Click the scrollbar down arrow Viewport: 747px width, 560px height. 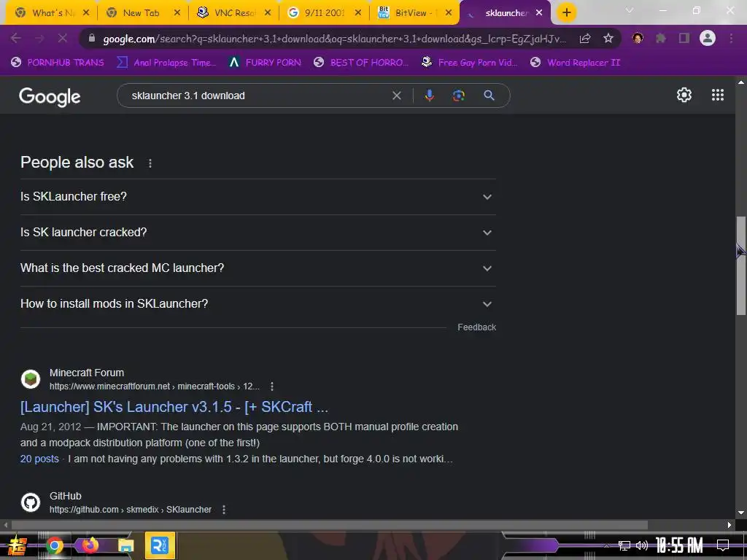741,513
